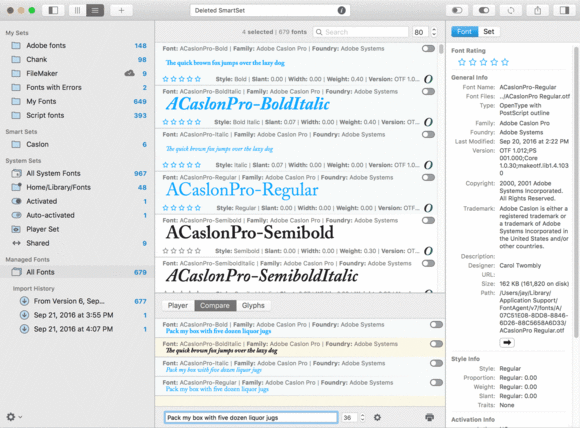Click the preview size 80 field

tap(421, 32)
